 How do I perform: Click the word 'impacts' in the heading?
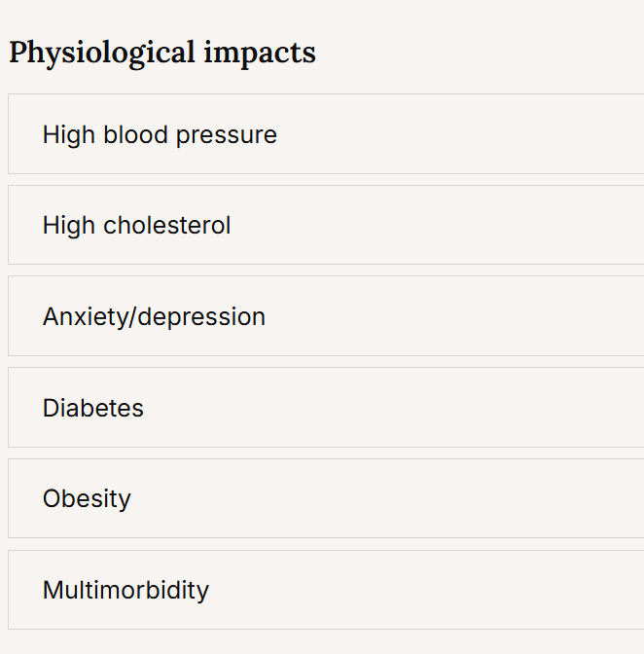pyautogui.click(x=260, y=54)
